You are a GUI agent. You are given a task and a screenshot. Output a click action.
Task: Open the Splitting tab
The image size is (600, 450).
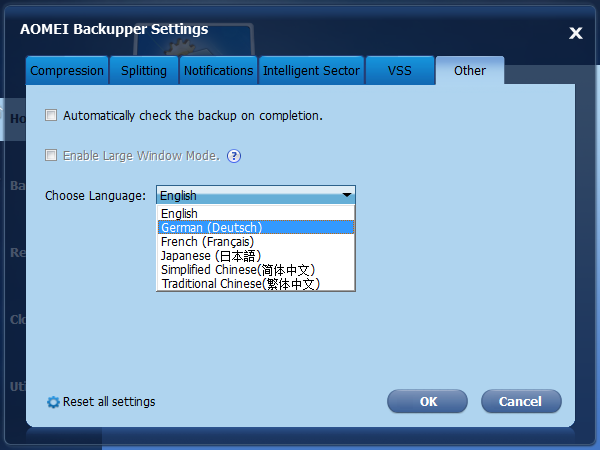point(144,70)
